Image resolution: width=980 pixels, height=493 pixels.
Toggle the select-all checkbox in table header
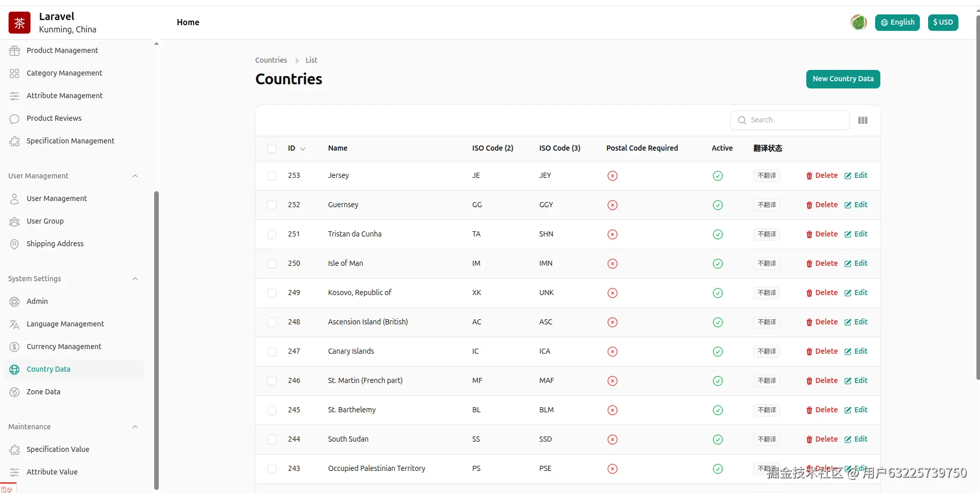pos(272,149)
